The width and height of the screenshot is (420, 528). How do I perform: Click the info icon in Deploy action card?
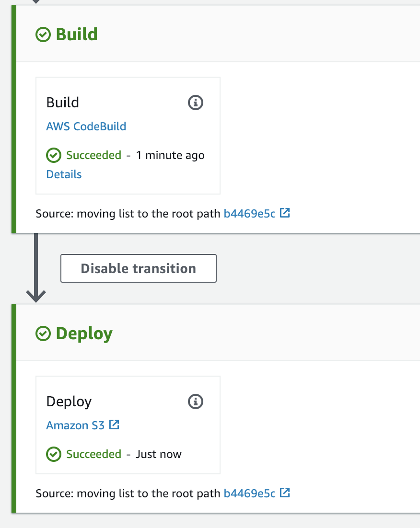pyautogui.click(x=195, y=402)
